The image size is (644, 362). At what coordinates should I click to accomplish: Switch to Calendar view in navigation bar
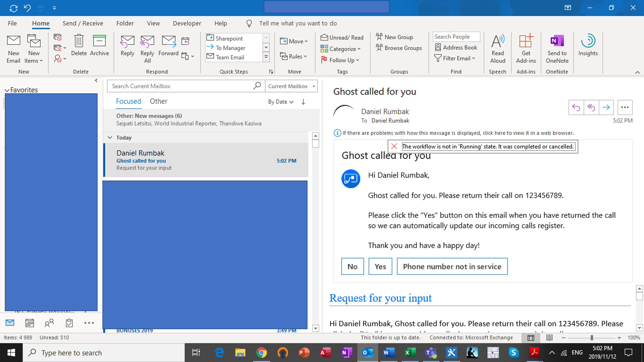30,323
